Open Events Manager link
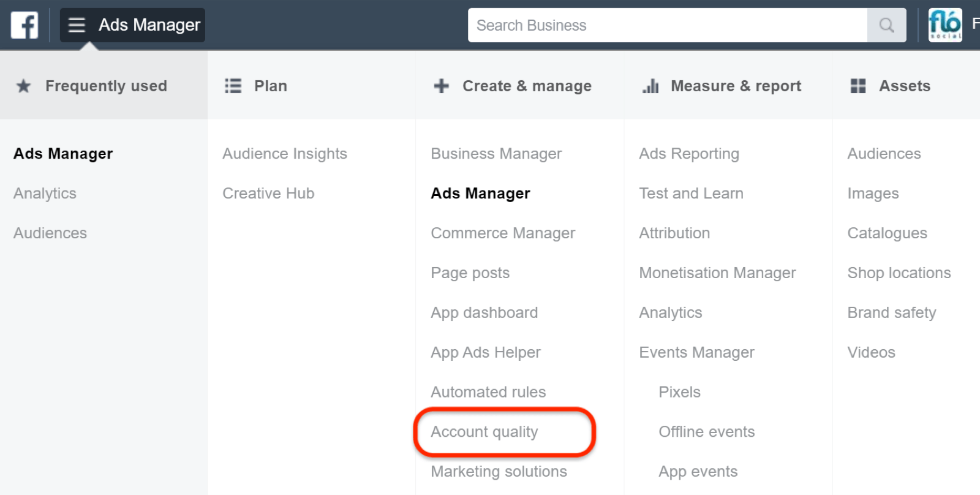Image resolution: width=980 pixels, height=495 pixels. click(696, 352)
